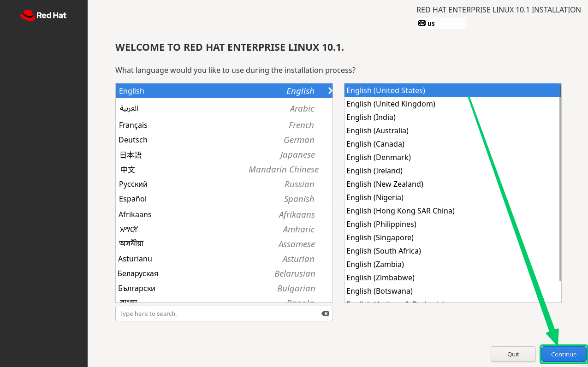Image resolution: width=588 pixels, height=367 pixels.
Task: Click the locale list scrollbar
Action: tap(560, 182)
